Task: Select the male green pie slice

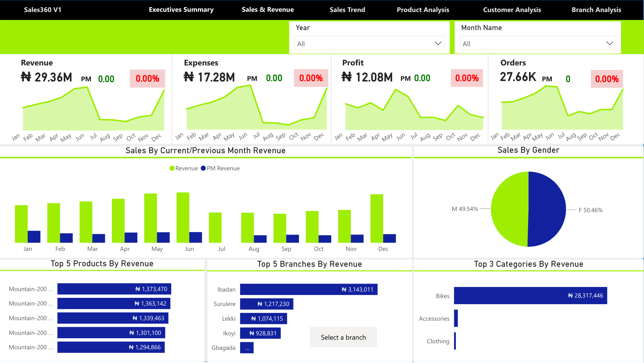Action: point(510,209)
